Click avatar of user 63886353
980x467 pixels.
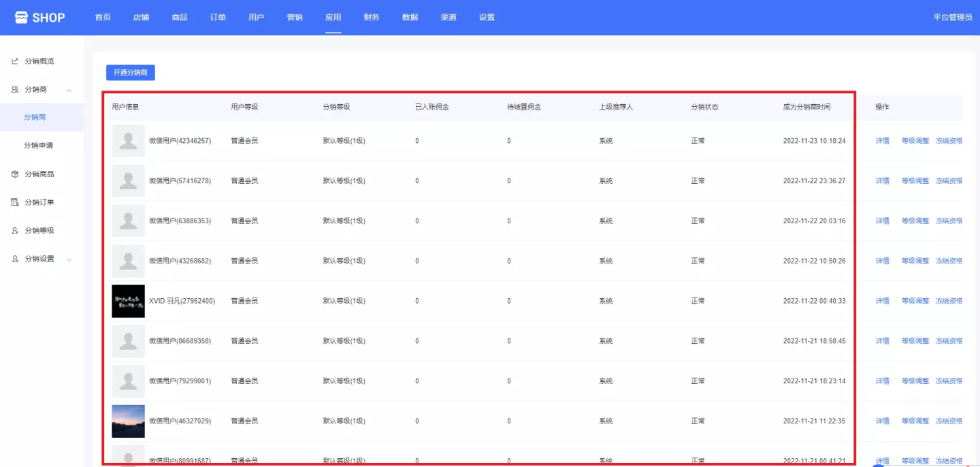coord(128,221)
